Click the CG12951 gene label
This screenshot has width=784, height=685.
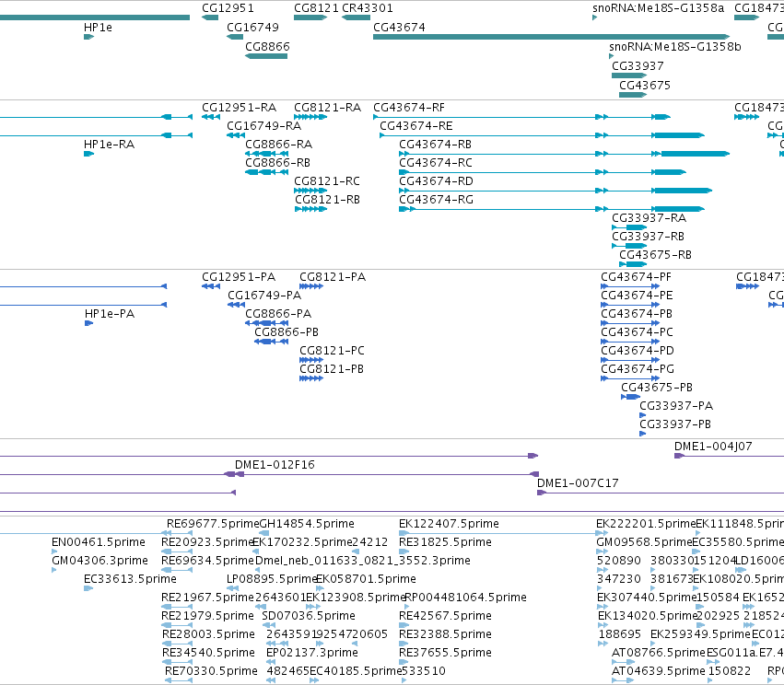point(228,8)
